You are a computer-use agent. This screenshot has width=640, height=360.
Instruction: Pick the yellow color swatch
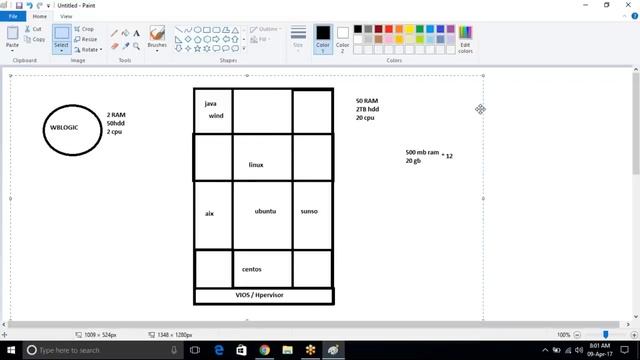point(409,29)
